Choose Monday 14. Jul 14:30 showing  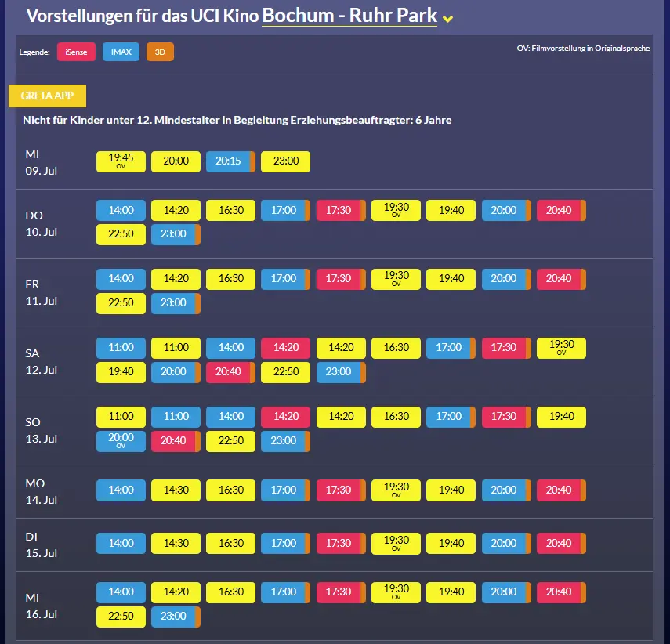[176, 490]
